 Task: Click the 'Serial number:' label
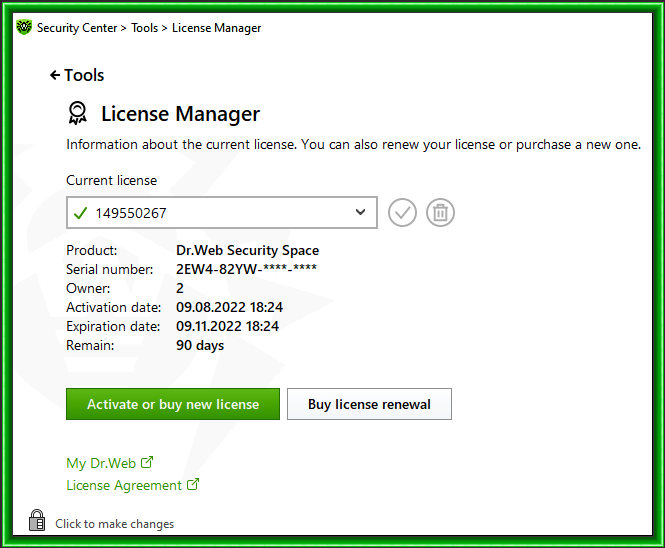(x=110, y=269)
